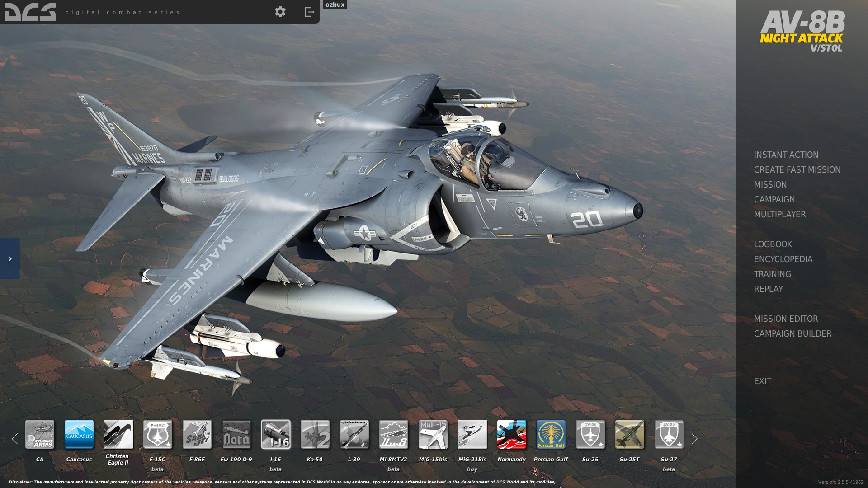Click 'beta' label under Mi-8MTV2

393,469
